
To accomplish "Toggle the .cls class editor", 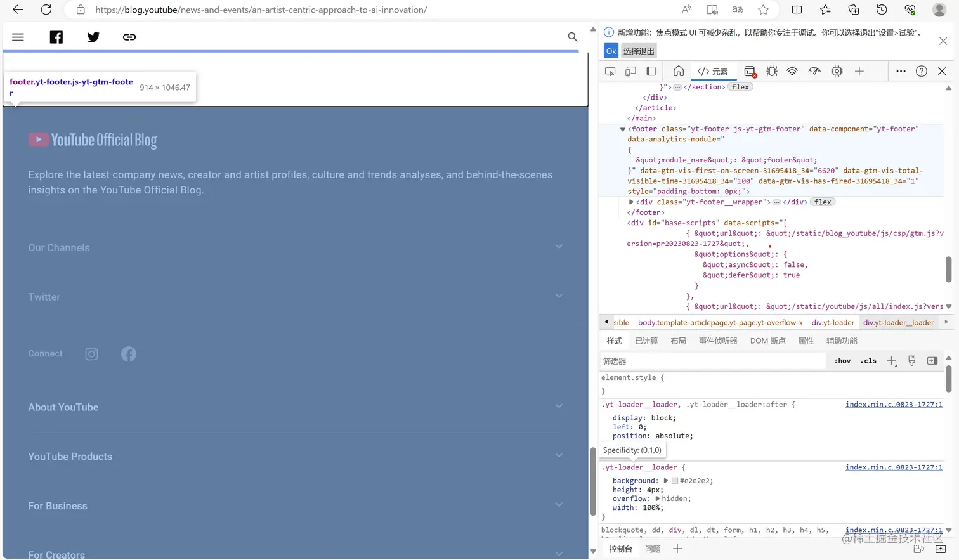I will point(868,361).
